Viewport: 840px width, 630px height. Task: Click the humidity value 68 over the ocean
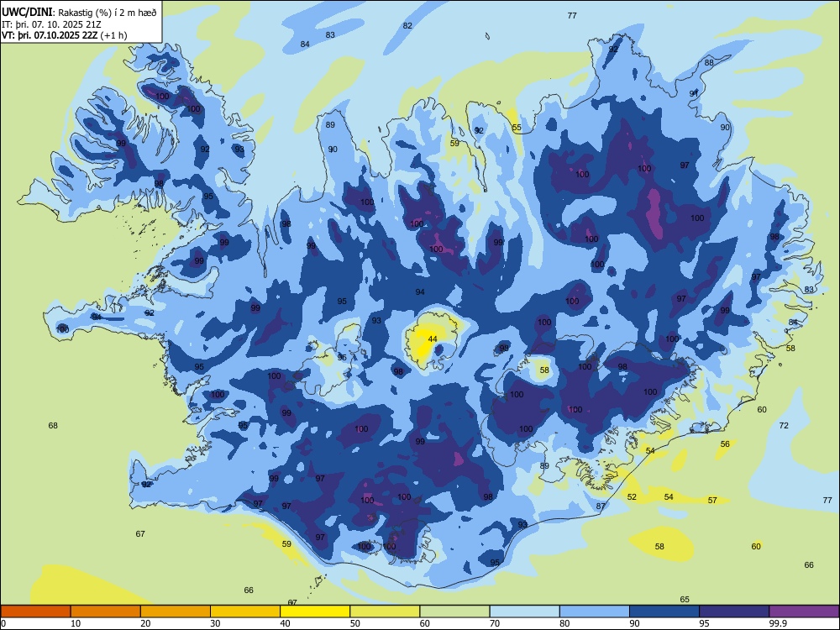[53, 426]
